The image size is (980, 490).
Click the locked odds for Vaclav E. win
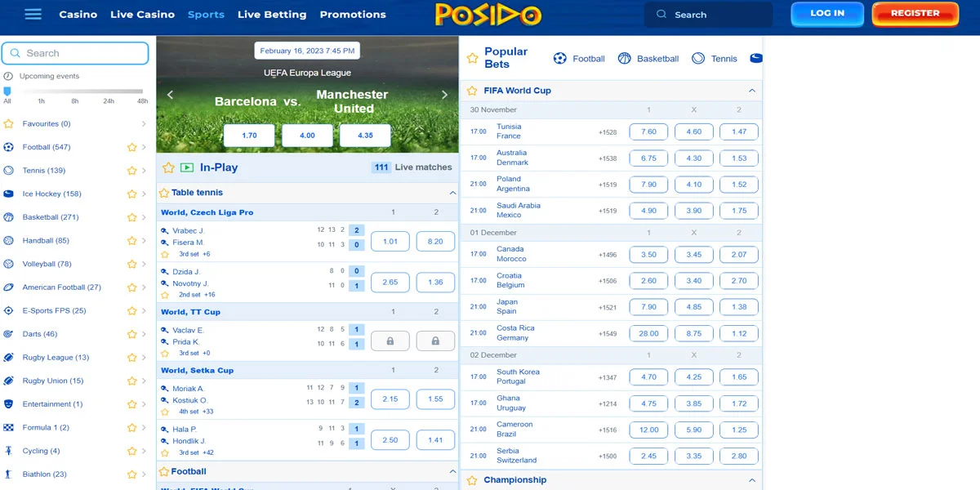390,341
